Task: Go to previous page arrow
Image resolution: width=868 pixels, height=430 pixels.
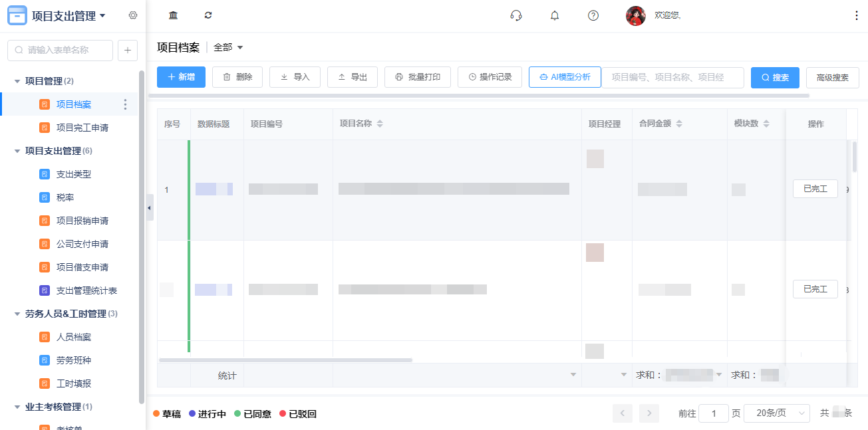Action: 623,413
